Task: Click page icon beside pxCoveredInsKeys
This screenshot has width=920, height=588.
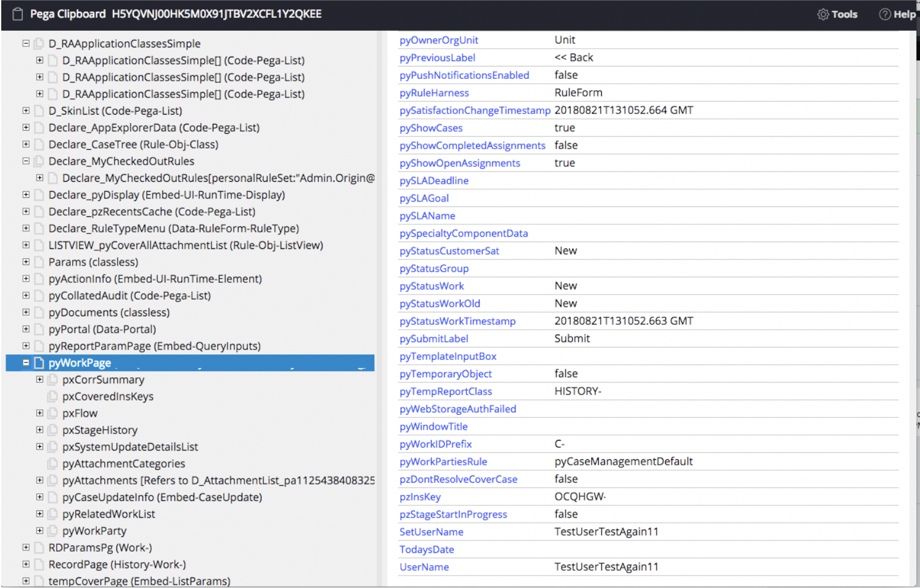Action: (x=53, y=396)
